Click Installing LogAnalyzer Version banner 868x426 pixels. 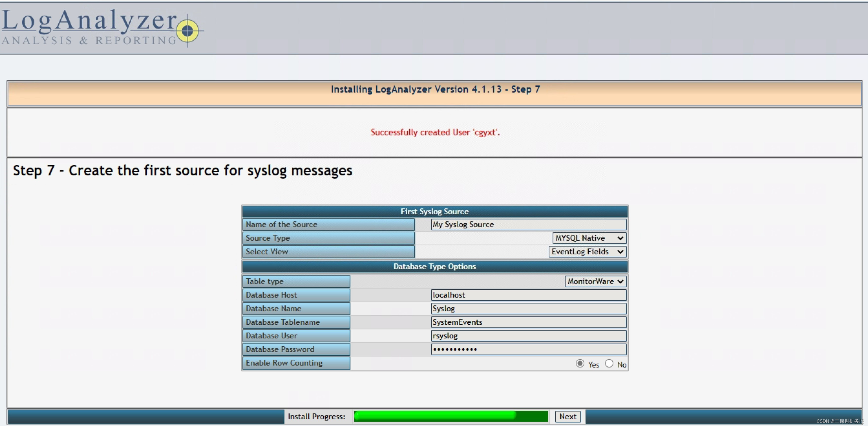[x=434, y=90]
